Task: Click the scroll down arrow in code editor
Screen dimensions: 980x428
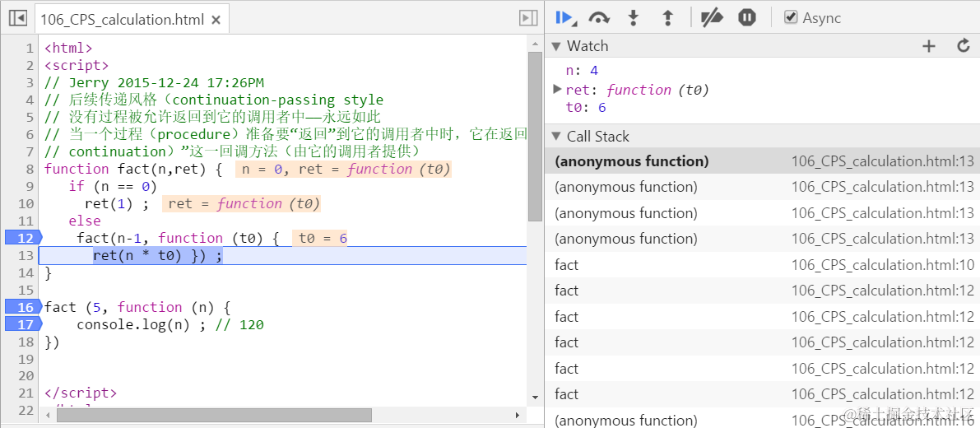Action: 535,397
